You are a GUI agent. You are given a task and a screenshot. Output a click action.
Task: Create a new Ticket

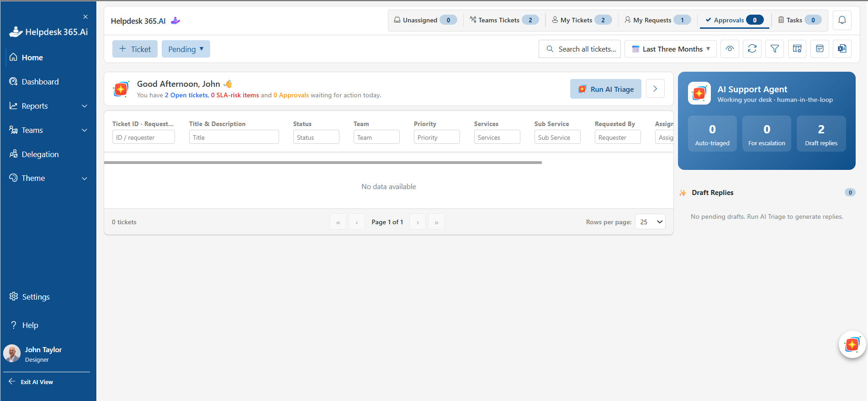(135, 49)
